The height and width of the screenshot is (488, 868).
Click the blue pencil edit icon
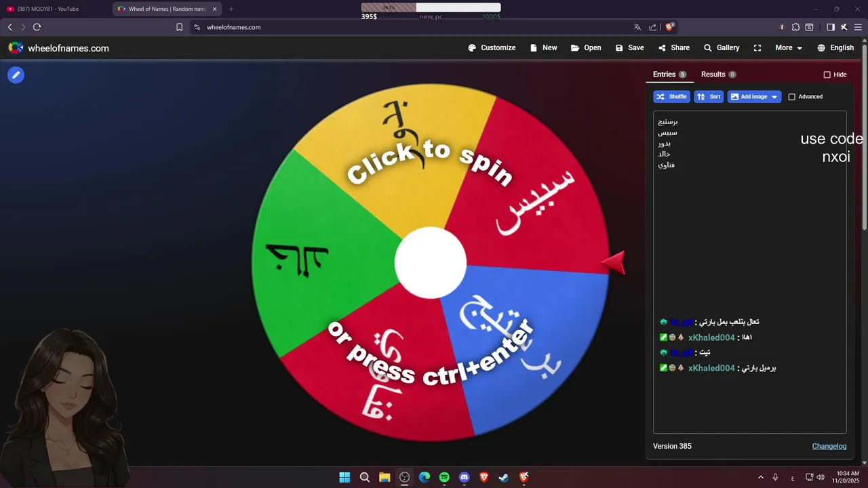click(16, 75)
